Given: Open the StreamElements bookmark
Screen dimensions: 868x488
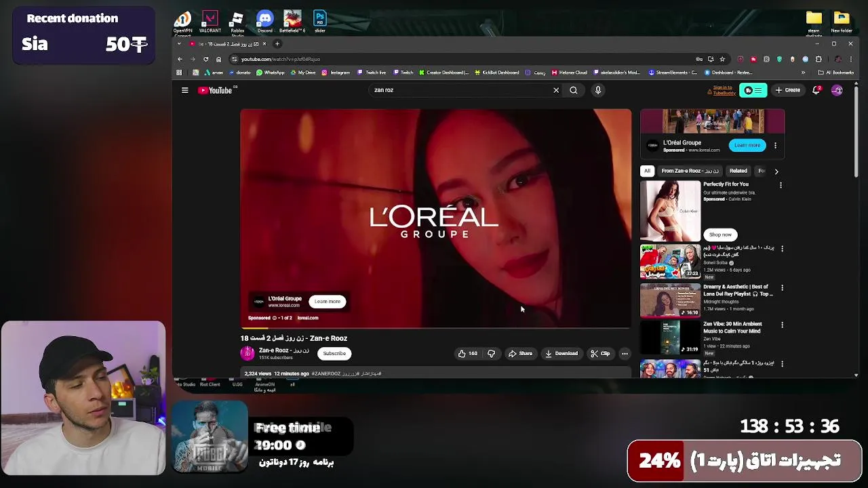Looking at the screenshot, I should click(673, 73).
